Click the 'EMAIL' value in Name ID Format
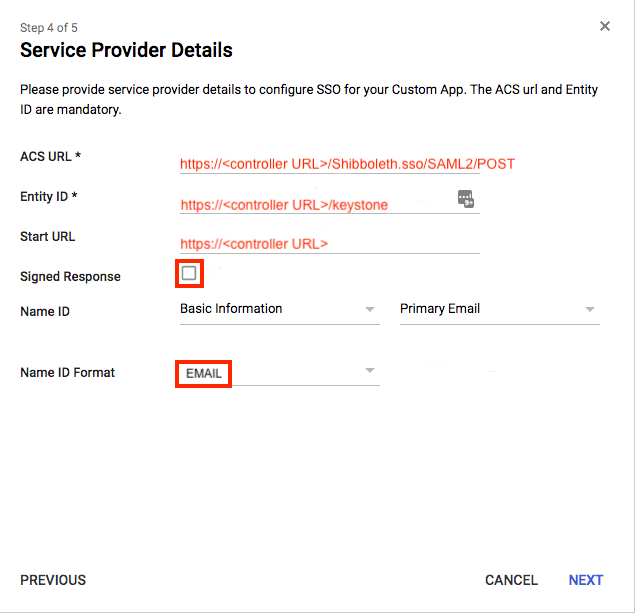The height and width of the screenshot is (613, 635). coord(204,373)
